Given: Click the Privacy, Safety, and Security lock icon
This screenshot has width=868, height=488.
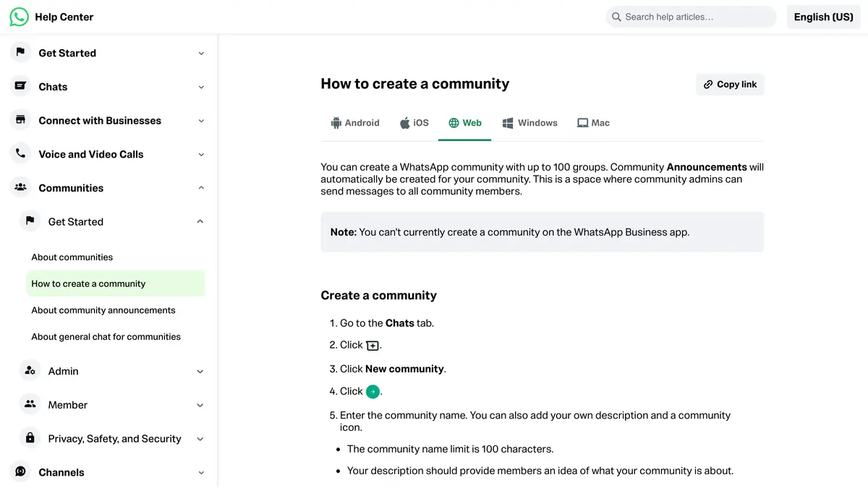Looking at the screenshot, I should (30, 438).
